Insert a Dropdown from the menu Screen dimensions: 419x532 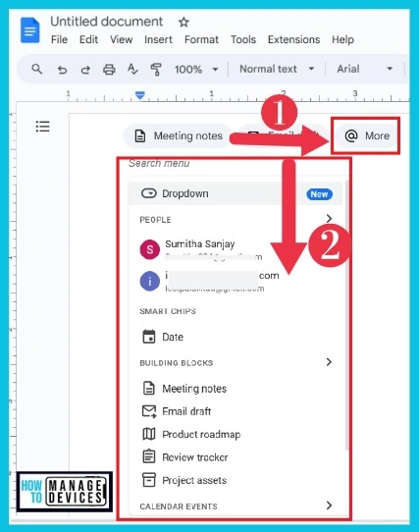(x=236, y=193)
